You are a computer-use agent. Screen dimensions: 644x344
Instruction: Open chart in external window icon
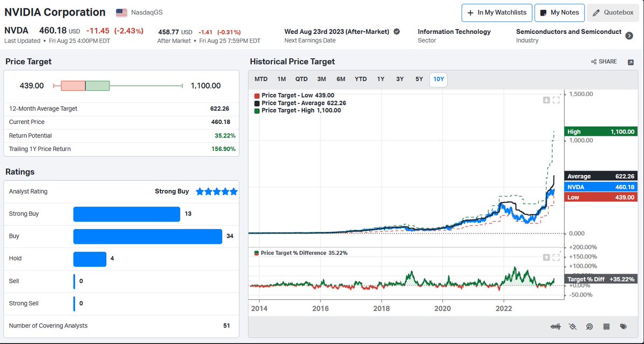click(x=630, y=62)
